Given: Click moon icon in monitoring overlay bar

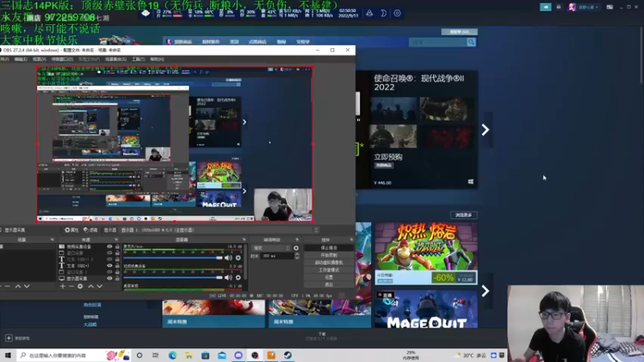Looking at the screenshot, I should click(x=383, y=13).
